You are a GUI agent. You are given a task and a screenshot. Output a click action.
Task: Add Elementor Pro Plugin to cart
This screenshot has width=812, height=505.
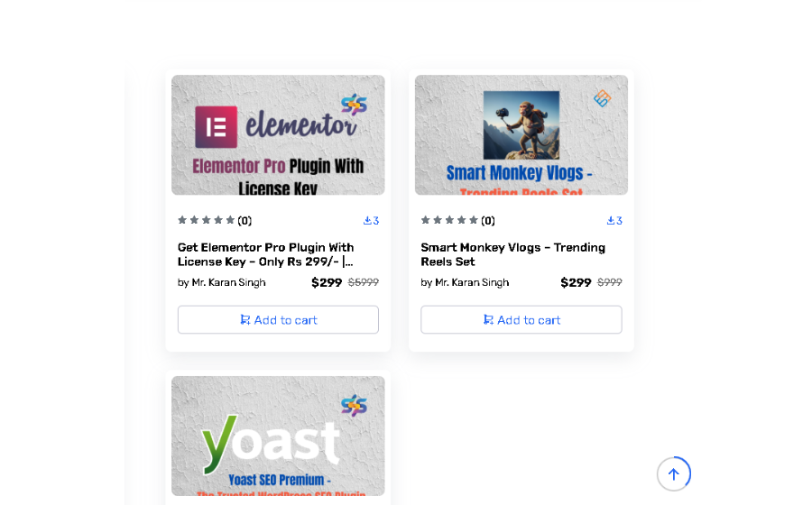(278, 320)
